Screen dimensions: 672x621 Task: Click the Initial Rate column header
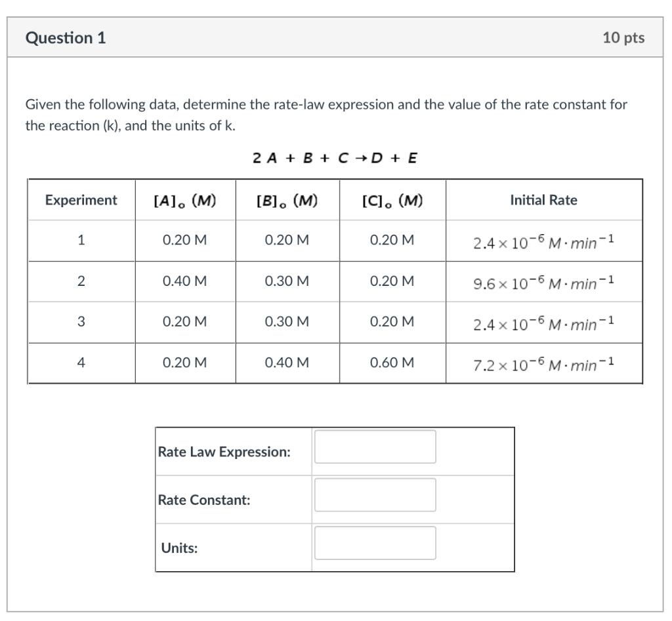pyautogui.click(x=543, y=200)
